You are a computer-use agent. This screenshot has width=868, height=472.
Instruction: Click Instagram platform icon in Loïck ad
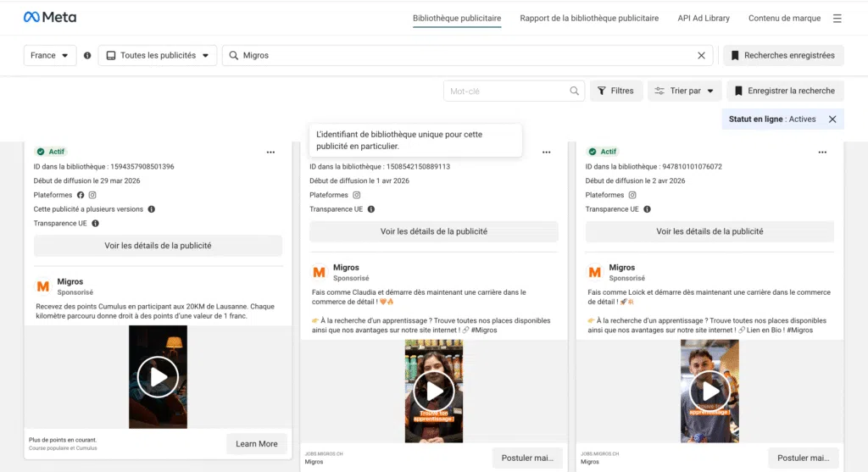click(632, 195)
